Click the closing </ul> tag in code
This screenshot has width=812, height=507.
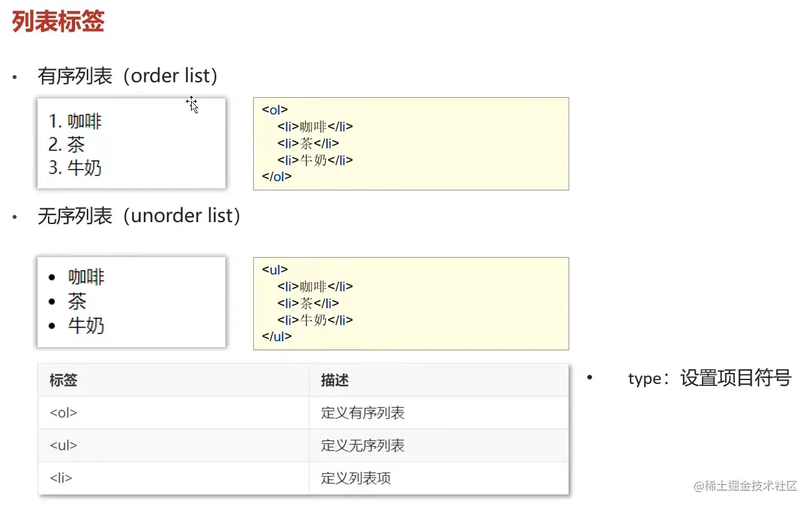(x=276, y=336)
